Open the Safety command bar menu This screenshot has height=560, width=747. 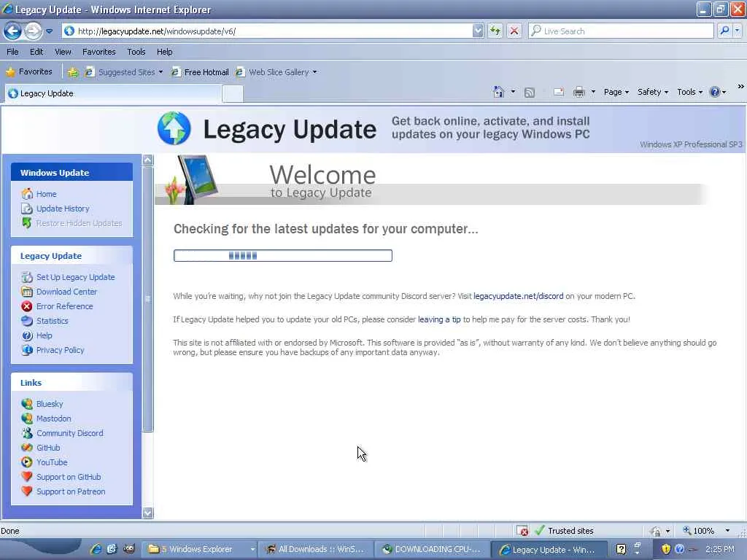pos(653,92)
